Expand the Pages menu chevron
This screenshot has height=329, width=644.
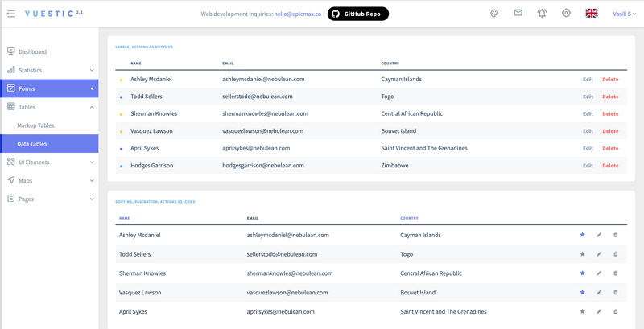(92, 199)
